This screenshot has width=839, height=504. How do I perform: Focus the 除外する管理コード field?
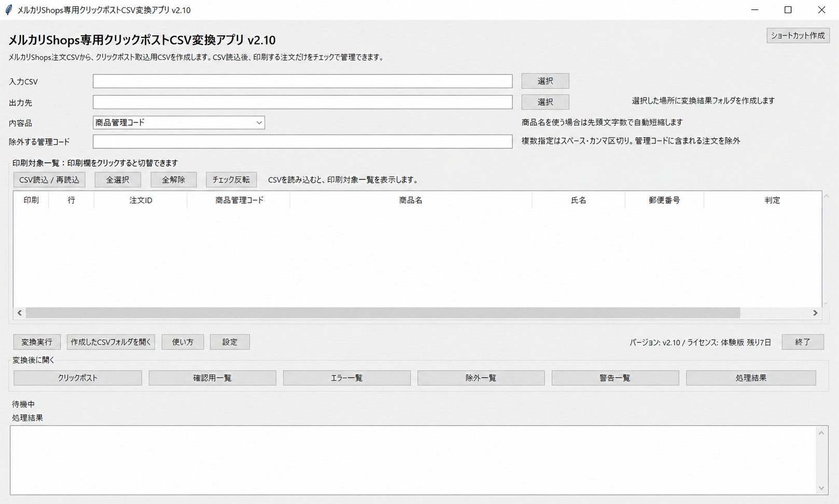click(302, 142)
